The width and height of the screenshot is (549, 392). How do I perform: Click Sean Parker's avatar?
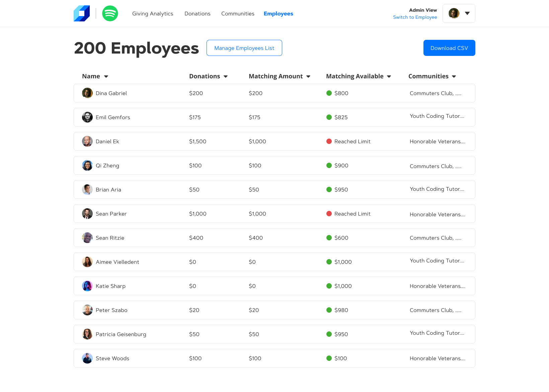tap(87, 214)
